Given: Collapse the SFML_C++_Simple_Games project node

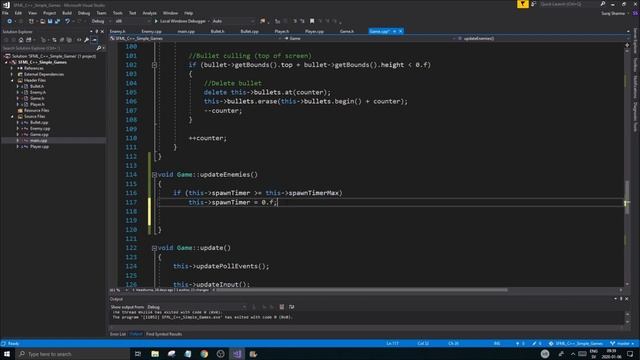Looking at the screenshot, I should pyautogui.click(x=6, y=62).
